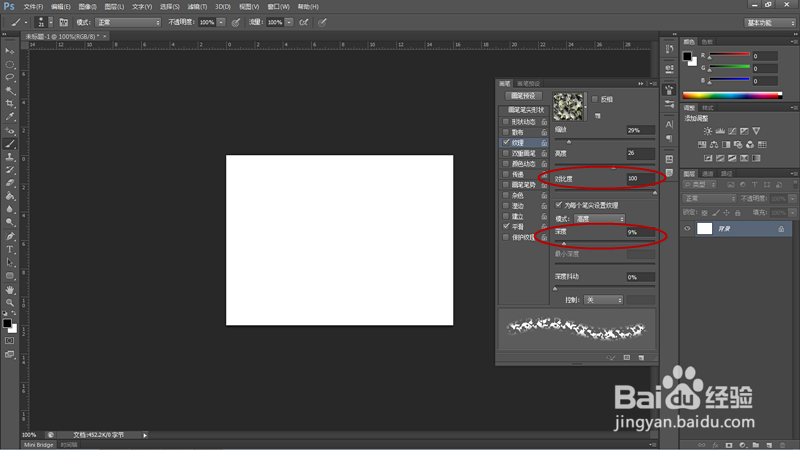Click the 深度 value field
The image size is (800, 450).
[x=640, y=232]
